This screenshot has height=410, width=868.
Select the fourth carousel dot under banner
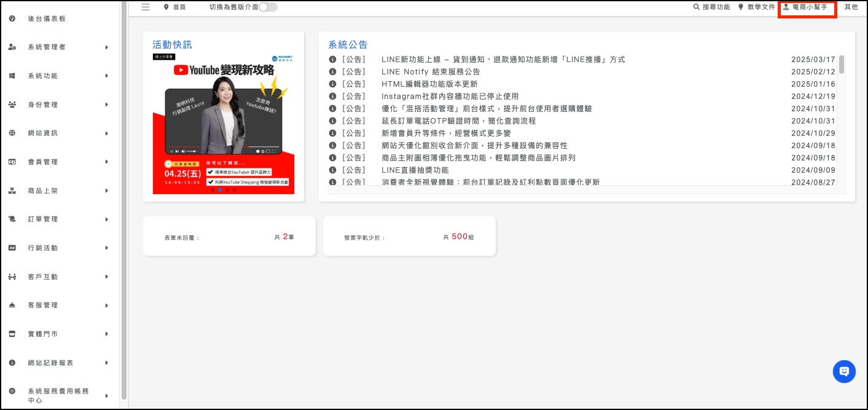[x=235, y=190]
